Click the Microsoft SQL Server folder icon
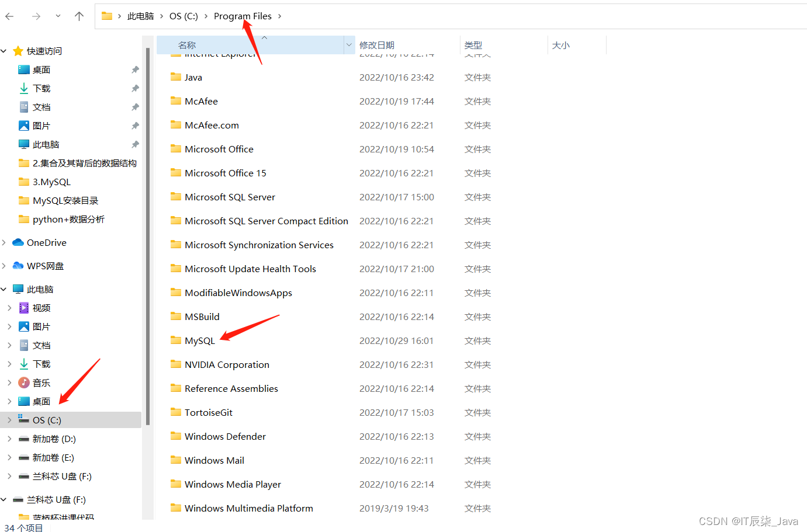807x532 pixels. (176, 196)
